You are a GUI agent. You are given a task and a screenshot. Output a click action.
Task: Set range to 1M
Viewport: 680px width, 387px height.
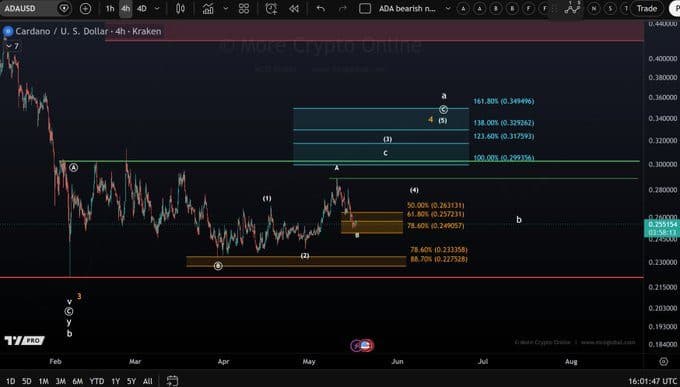tap(43, 381)
